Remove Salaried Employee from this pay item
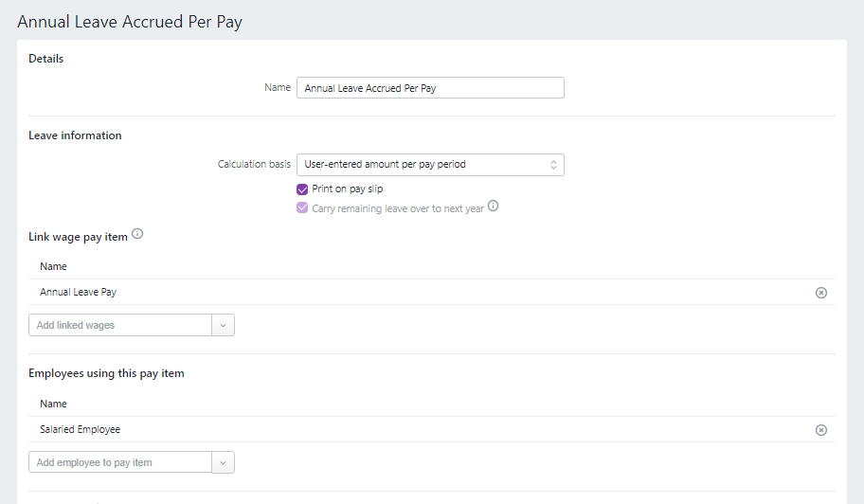Screen dimensions: 864x504 click(x=820, y=430)
